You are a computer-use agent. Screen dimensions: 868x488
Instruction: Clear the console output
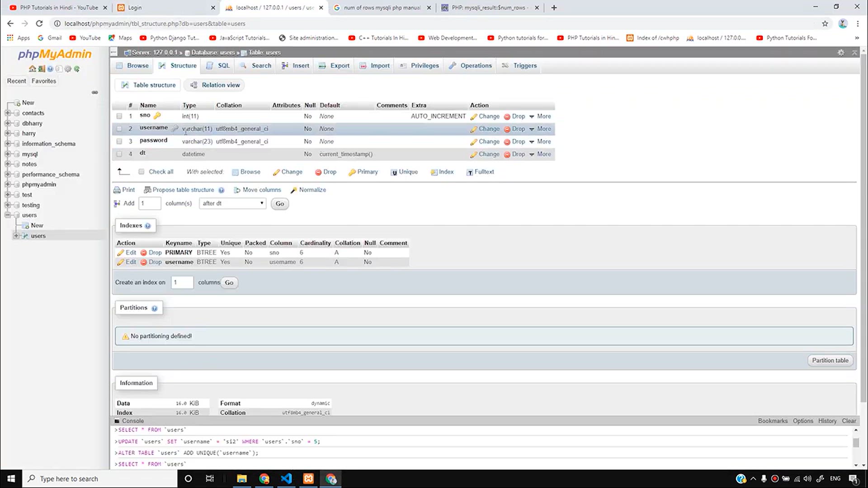tap(849, 421)
